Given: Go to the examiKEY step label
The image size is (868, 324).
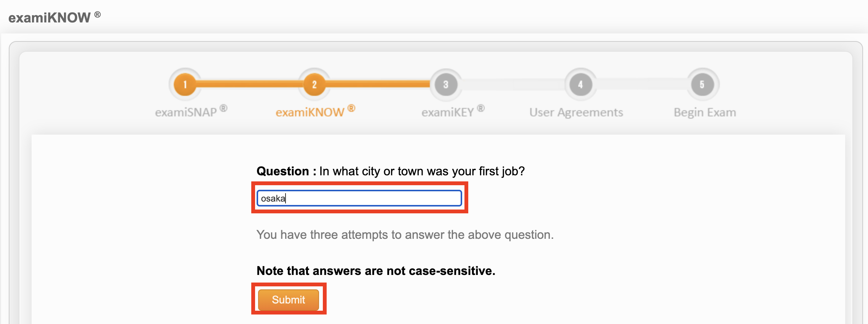Looking at the screenshot, I should click(448, 112).
